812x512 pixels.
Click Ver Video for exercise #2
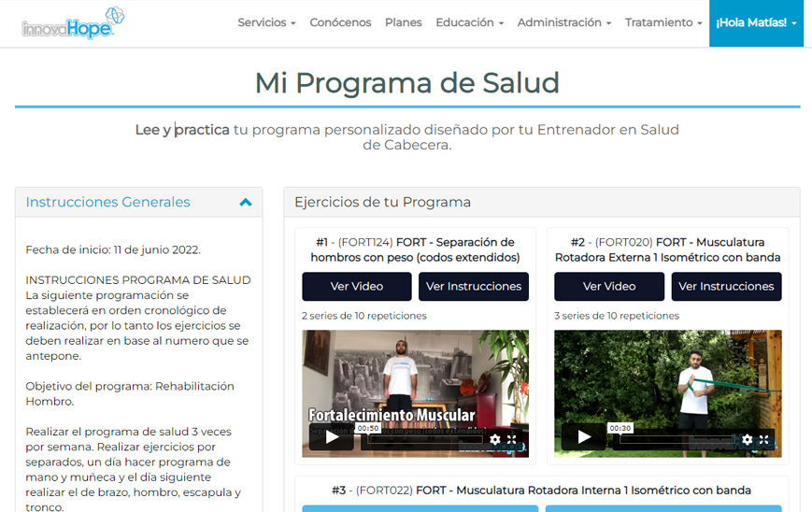609,287
